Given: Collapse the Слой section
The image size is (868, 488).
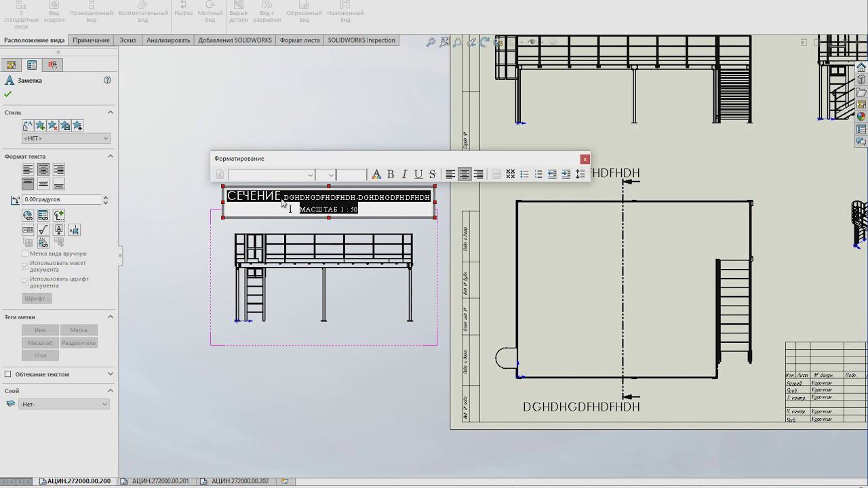Looking at the screenshot, I should tap(111, 391).
